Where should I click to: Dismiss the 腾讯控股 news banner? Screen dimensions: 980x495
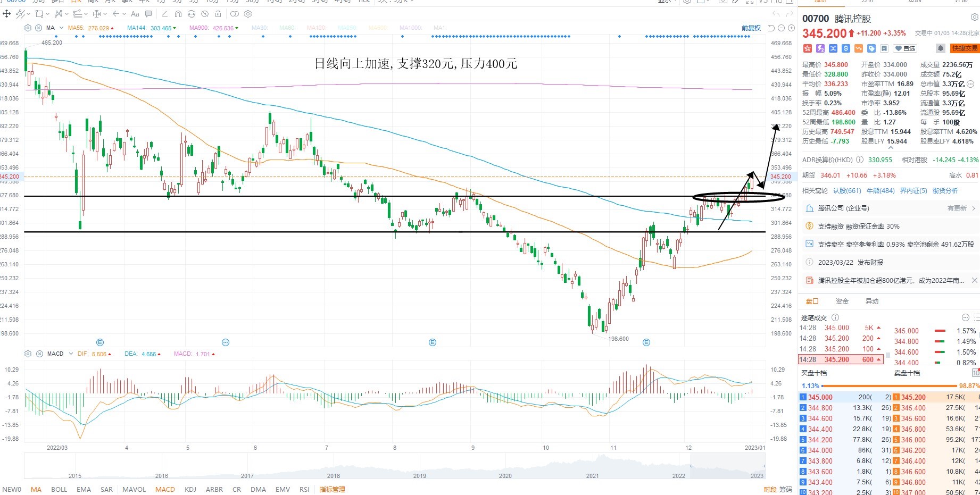click(975, 280)
